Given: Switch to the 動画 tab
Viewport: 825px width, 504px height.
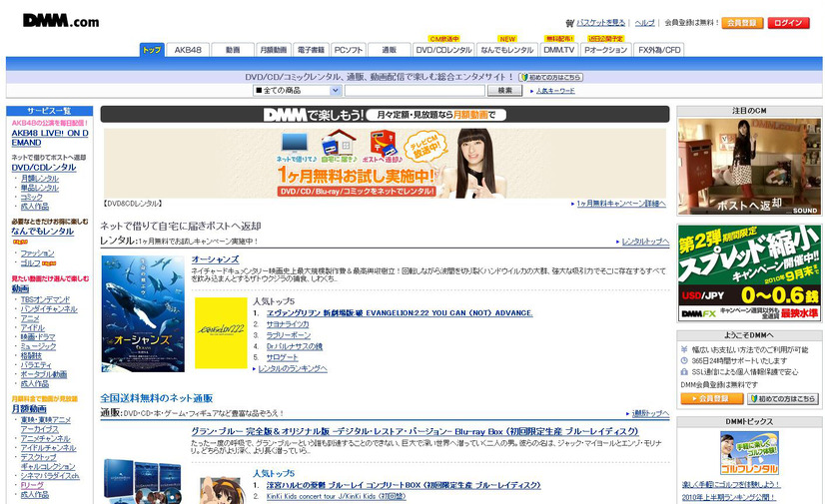Looking at the screenshot, I should coord(233,50).
